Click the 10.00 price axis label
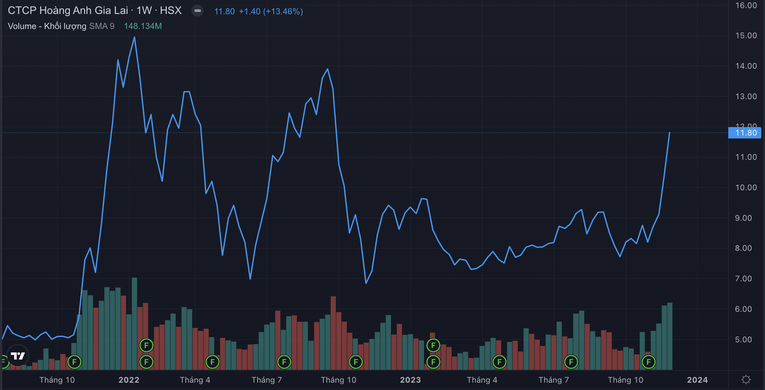The image size is (765, 390). (x=747, y=187)
